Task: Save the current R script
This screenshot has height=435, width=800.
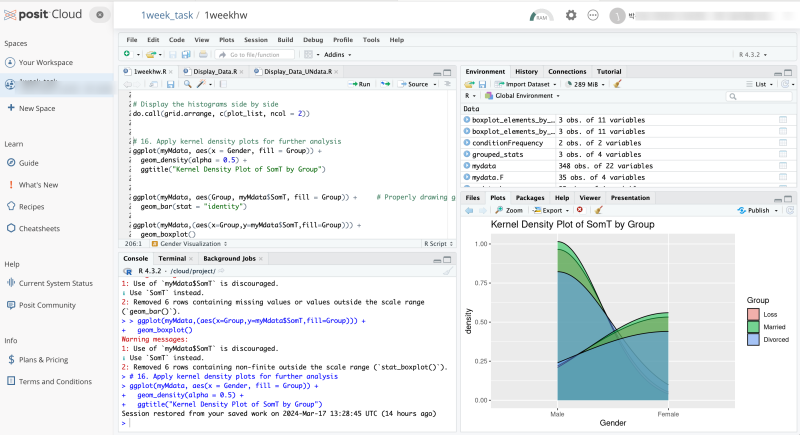Action: click(170, 84)
